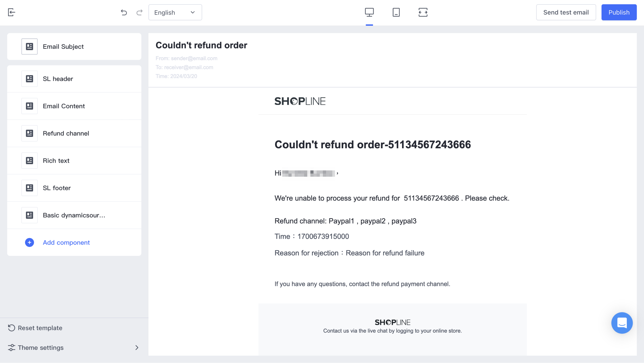The width and height of the screenshot is (644, 363).
Task: Publish the email template
Action: pyautogui.click(x=619, y=12)
